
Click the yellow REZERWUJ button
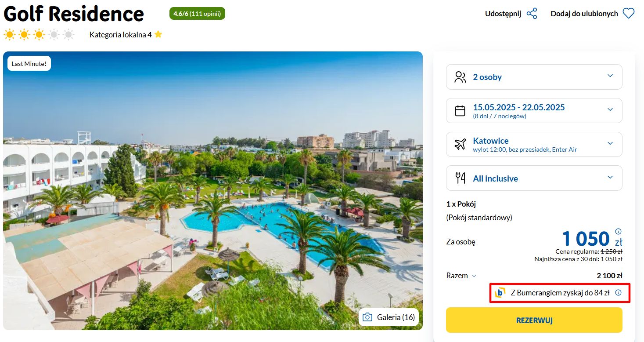[534, 320]
